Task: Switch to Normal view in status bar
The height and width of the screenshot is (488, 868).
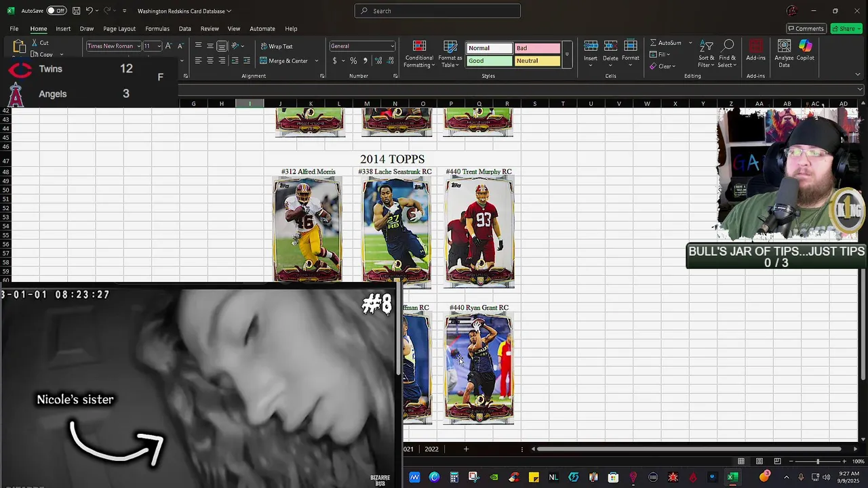Action: coord(741,462)
